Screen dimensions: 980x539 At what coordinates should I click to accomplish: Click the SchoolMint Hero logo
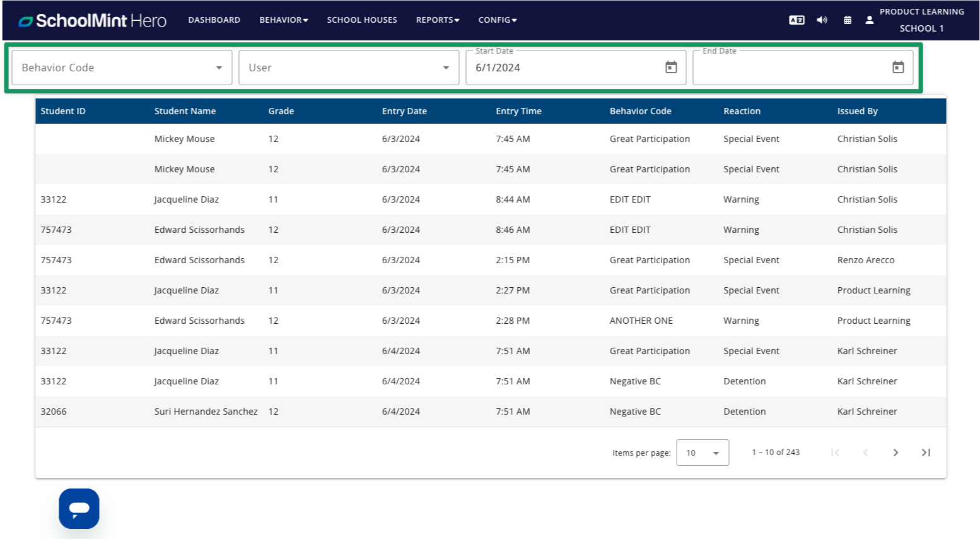92,20
